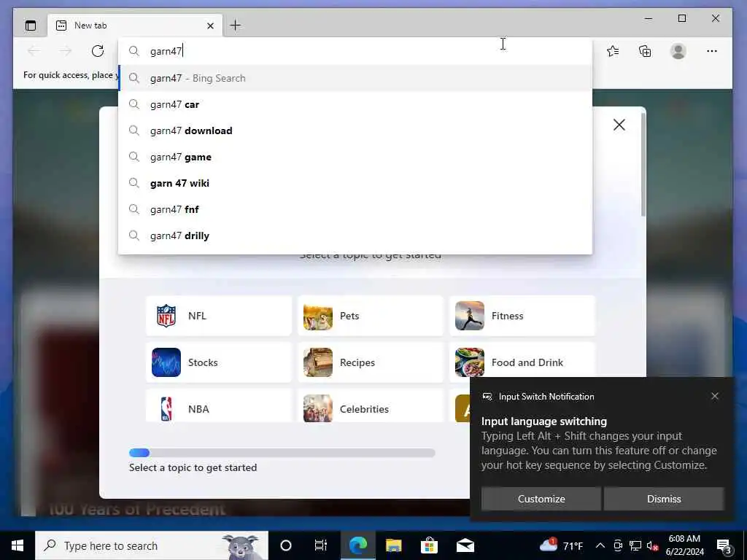Close the topic selection dialog
The height and width of the screenshot is (560, 747).
(x=619, y=125)
